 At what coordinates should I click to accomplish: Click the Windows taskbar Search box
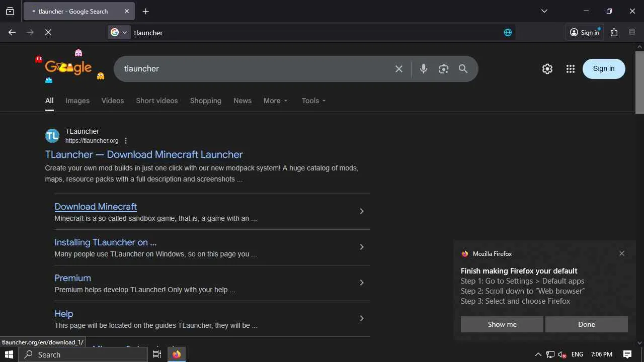tap(83, 354)
